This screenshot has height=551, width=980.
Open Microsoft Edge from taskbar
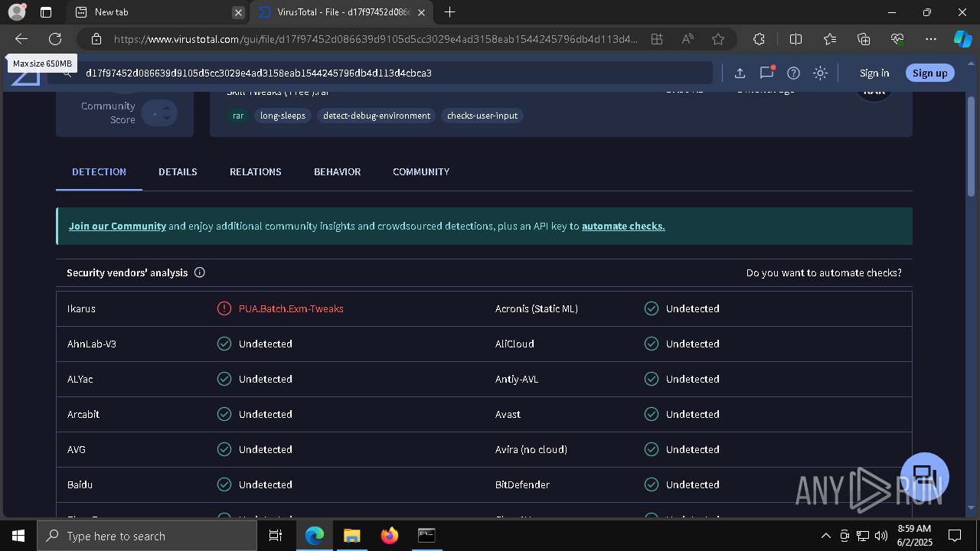click(315, 536)
